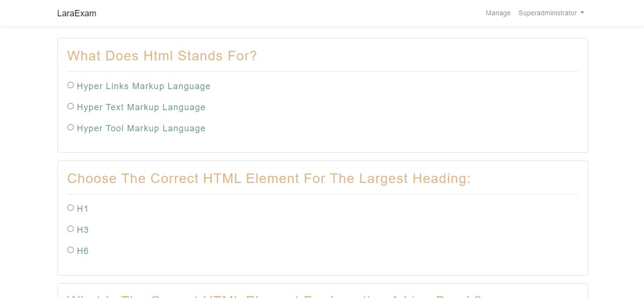Choose the Hyper Text Markup Language radio button
Image resolution: width=644 pixels, height=298 pixels.
coord(70,106)
